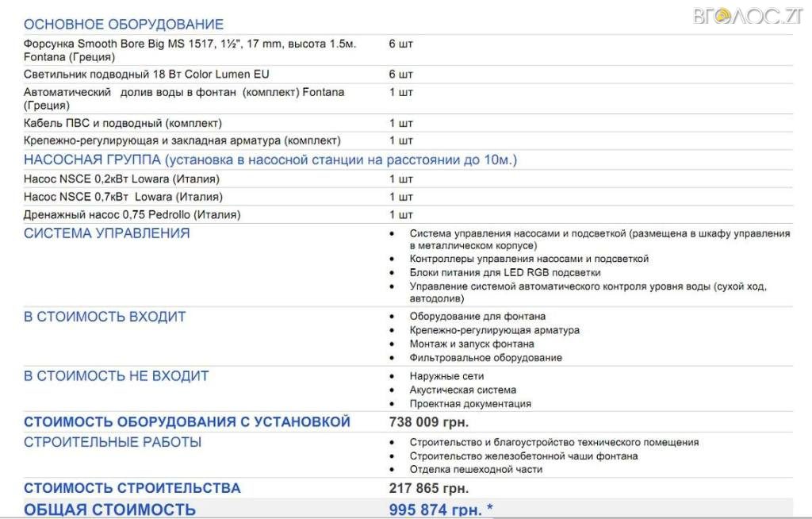Click the В СТОИМОСТЬ ВХОДИТ heading

tap(105, 317)
